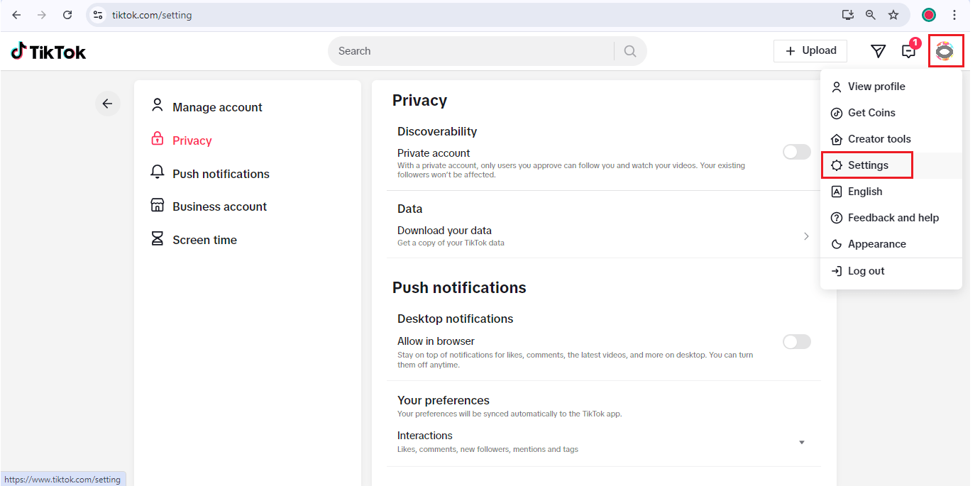This screenshot has width=980, height=486.
Task: Turn on Allow in browser notifications
Action: tap(796, 342)
